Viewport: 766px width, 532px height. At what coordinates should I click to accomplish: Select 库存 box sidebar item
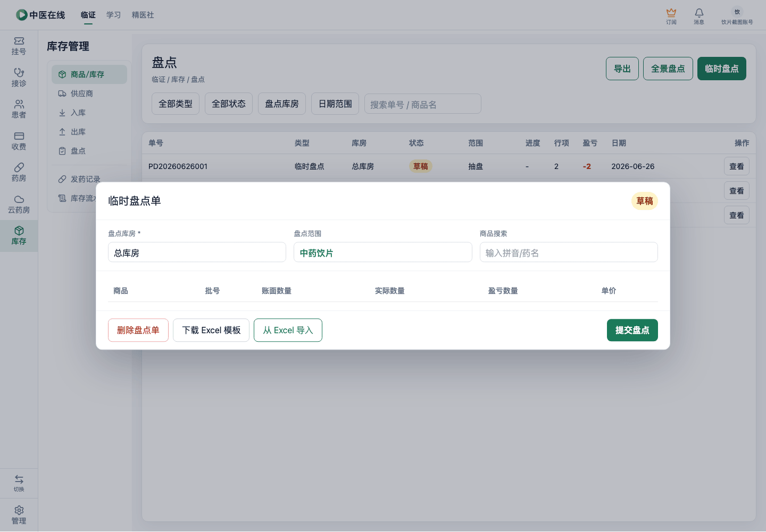(19, 236)
